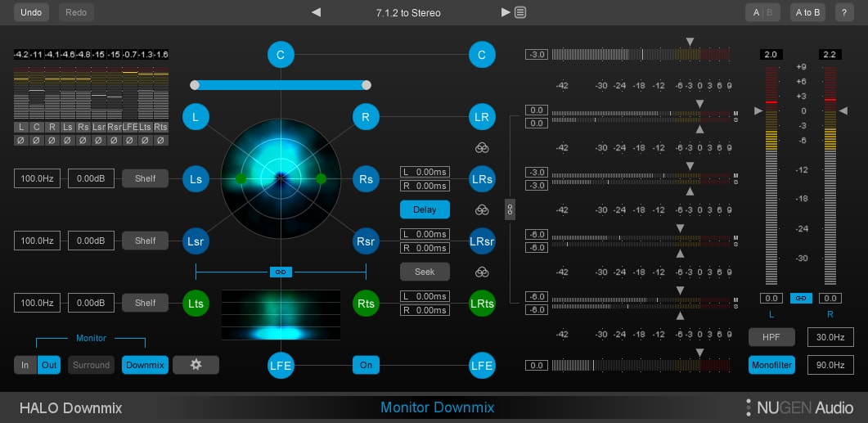
Task: Click the A to B copy button
Action: pos(807,12)
